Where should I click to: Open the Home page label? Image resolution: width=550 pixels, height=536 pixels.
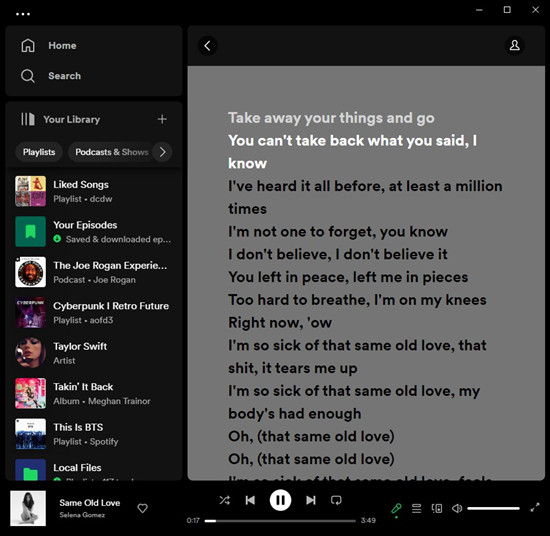(62, 46)
